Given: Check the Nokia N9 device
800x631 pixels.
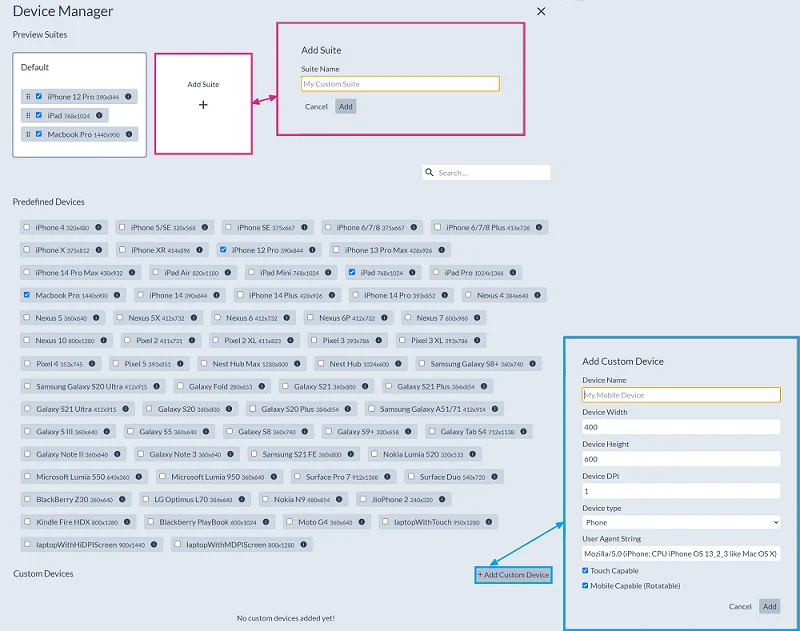Looking at the screenshot, I should click(265, 499).
